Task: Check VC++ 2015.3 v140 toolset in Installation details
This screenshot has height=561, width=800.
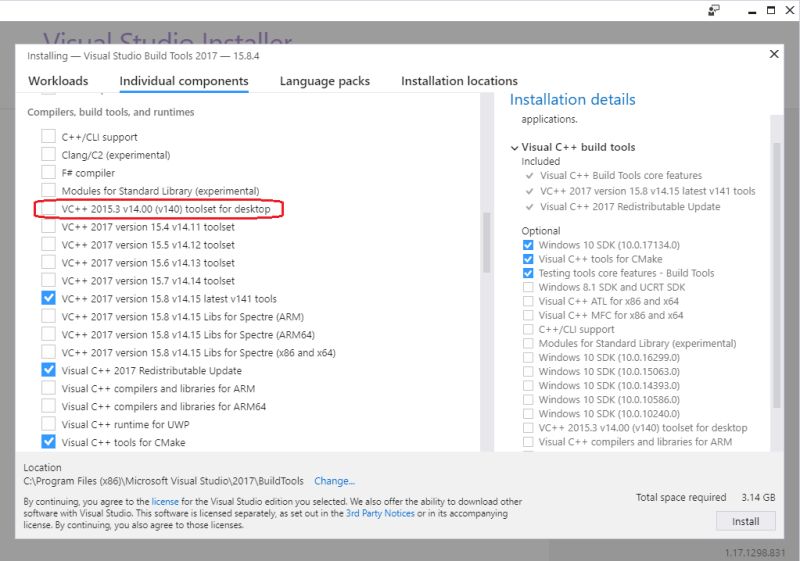Action: tap(528, 427)
